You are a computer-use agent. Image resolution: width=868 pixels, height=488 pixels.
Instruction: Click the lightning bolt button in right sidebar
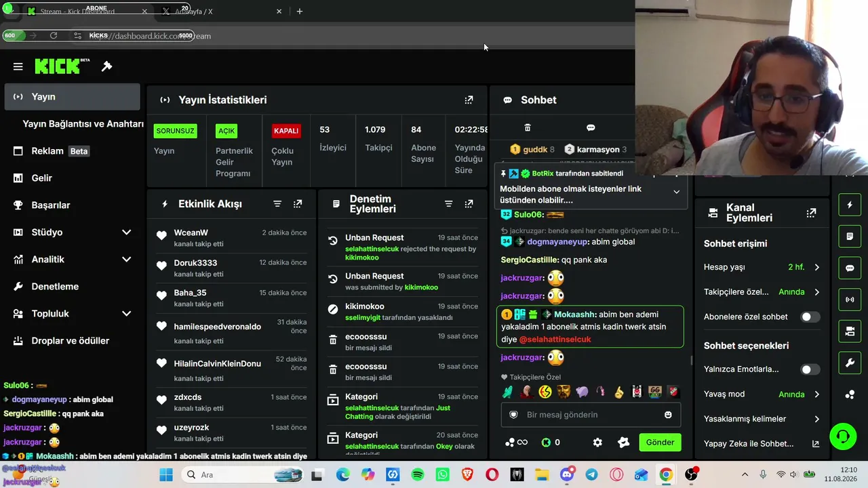(850, 205)
